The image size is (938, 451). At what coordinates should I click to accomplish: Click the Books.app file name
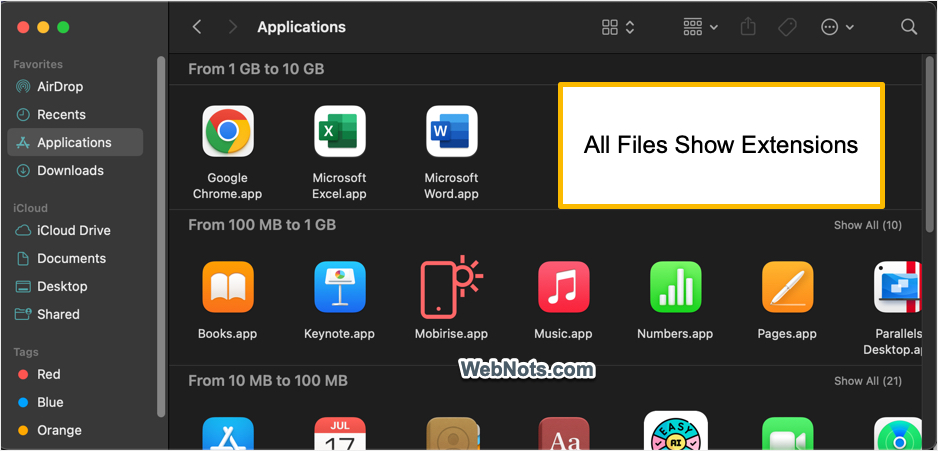(227, 334)
